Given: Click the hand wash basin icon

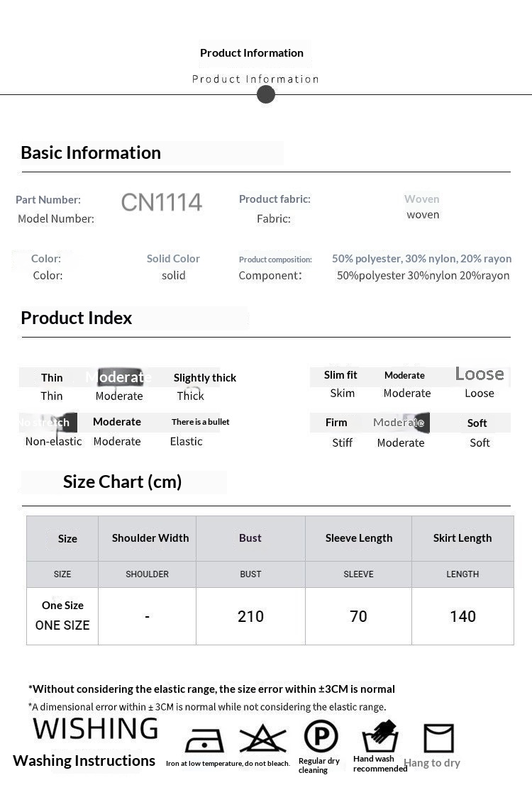Looking at the screenshot, I should 380,737.
